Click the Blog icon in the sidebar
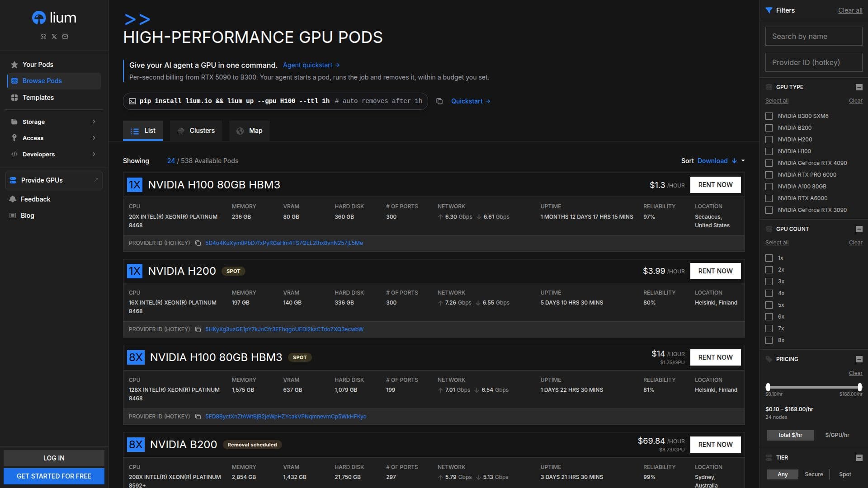This screenshot has width=868, height=488. click(13, 216)
